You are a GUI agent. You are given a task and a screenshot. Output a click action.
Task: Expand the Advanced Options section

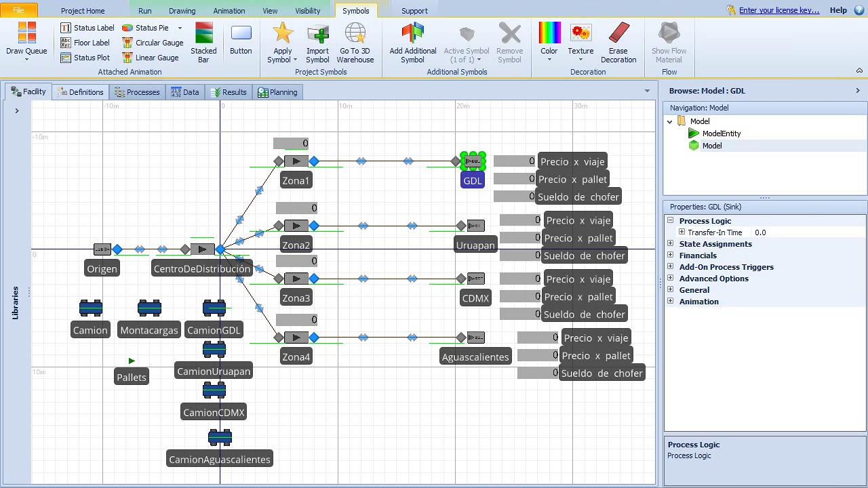coord(671,279)
